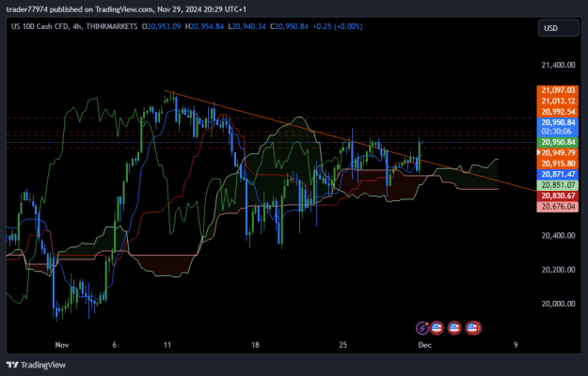Viewport: 588px width, 376px height.
Task: Click the US 100 Cash CFD symbol title
Action: pos(39,26)
